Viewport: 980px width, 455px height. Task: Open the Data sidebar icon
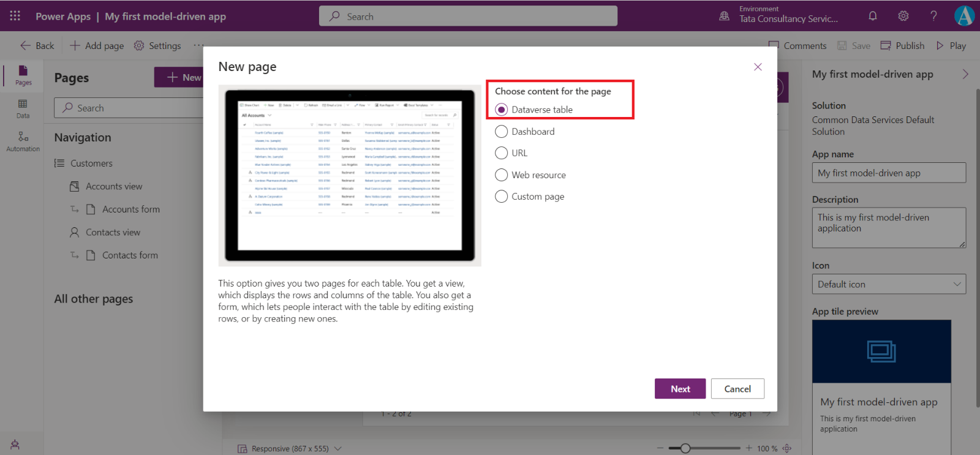[23, 108]
